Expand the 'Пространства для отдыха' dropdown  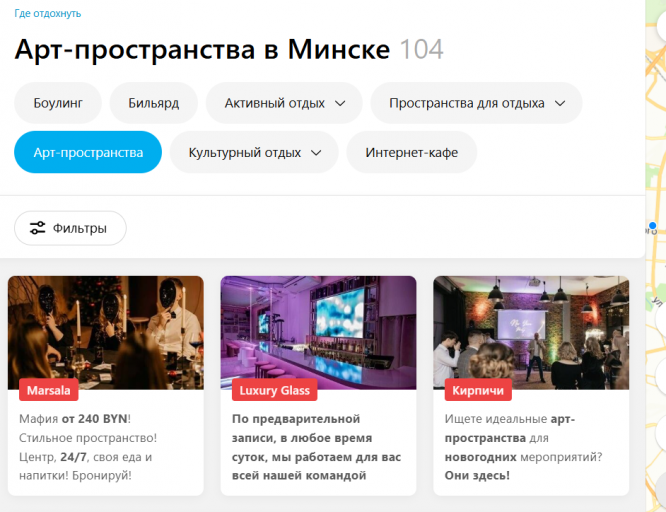click(x=476, y=103)
